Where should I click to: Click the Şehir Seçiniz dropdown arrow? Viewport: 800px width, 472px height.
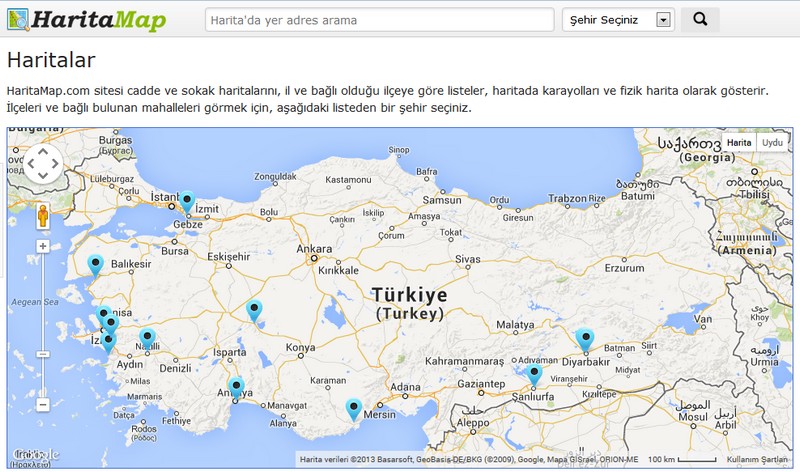click(x=663, y=20)
